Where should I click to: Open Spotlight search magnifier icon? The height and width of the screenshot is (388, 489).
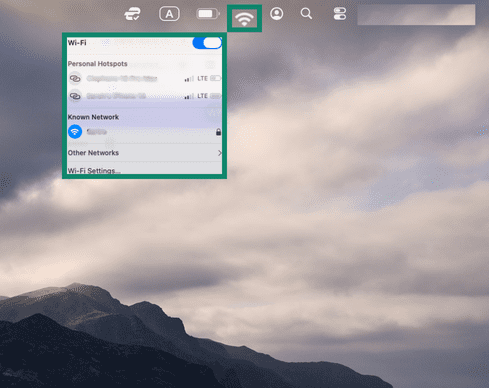coord(306,14)
